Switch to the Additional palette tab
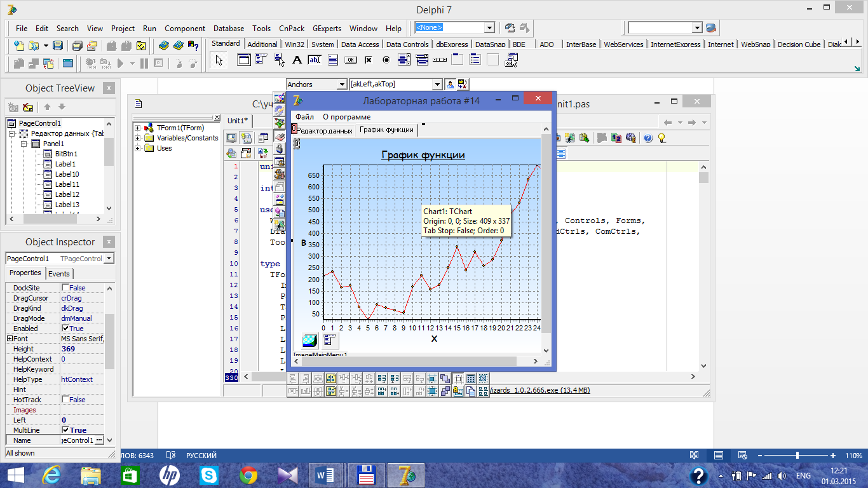This screenshot has width=868, height=488. coord(262,44)
